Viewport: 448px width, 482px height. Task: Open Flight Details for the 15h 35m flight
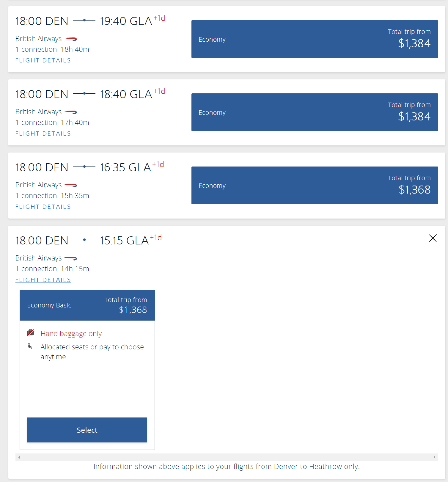click(x=43, y=207)
